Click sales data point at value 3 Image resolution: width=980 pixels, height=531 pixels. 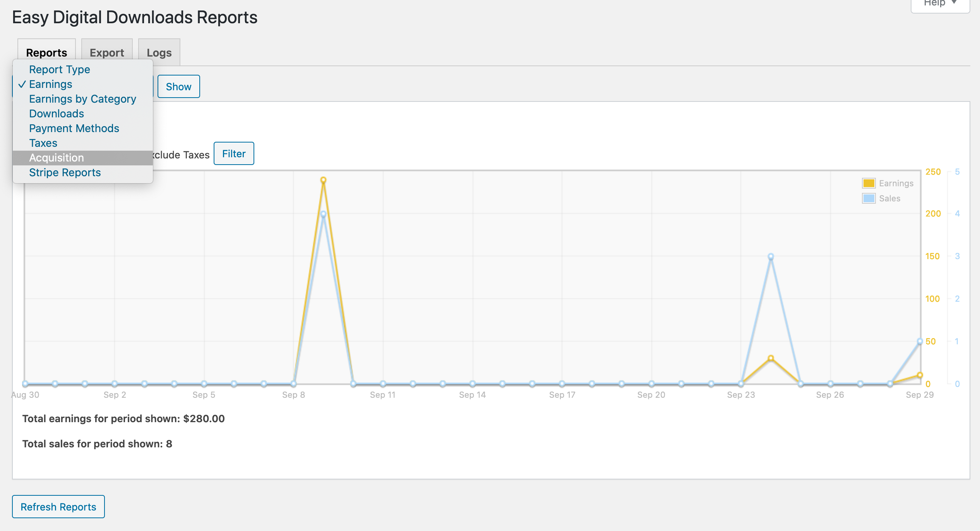771,256
